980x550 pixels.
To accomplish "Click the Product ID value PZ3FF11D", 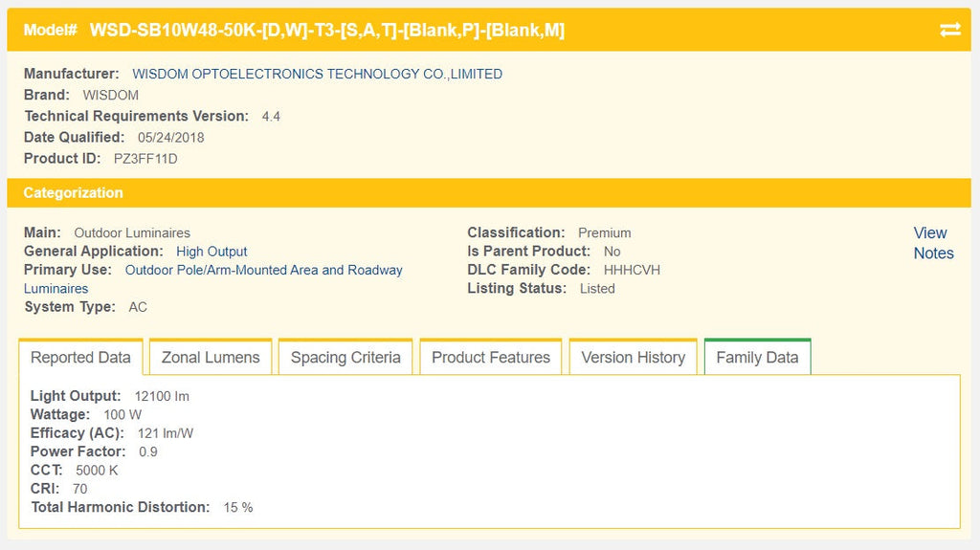I will point(145,159).
